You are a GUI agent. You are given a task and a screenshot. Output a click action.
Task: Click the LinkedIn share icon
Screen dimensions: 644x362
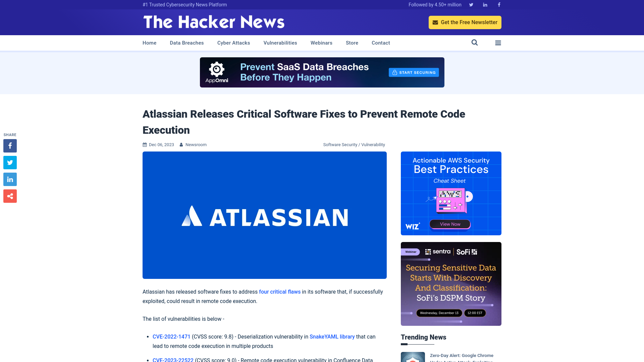point(10,179)
